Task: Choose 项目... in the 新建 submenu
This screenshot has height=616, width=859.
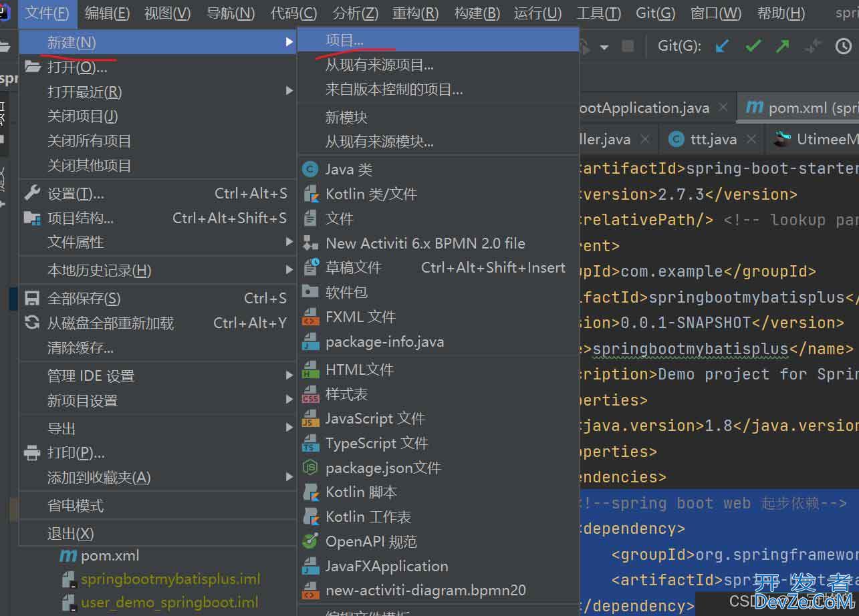Action: [438, 41]
